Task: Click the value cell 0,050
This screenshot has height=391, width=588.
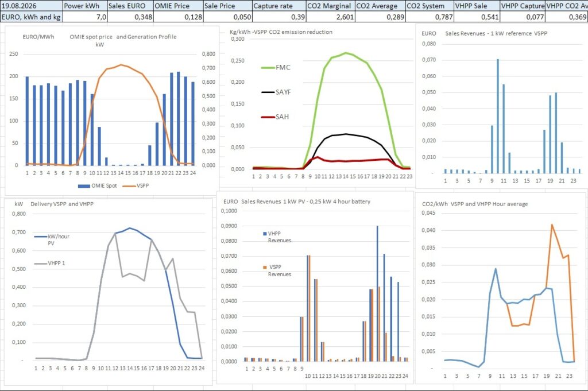Action: click(x=228, y=17)
